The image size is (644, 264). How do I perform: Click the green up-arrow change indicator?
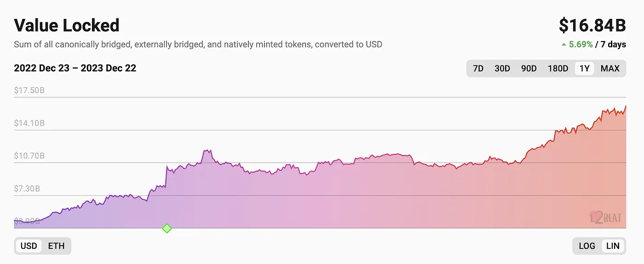click(x=563, y=44)
